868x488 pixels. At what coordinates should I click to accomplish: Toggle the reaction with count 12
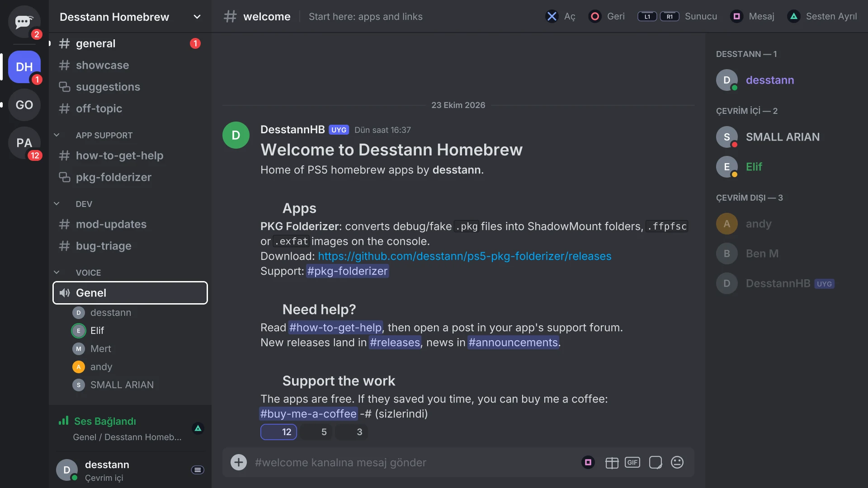(278, 432)
